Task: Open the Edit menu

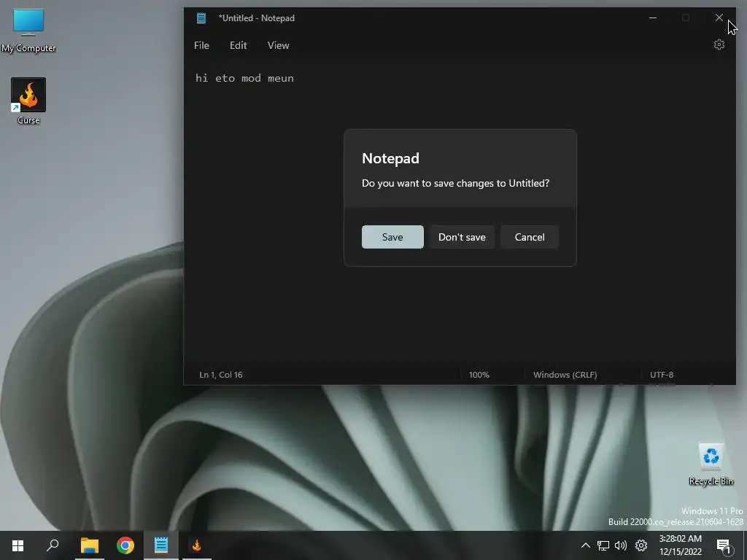Action: (x=239, y=45)
